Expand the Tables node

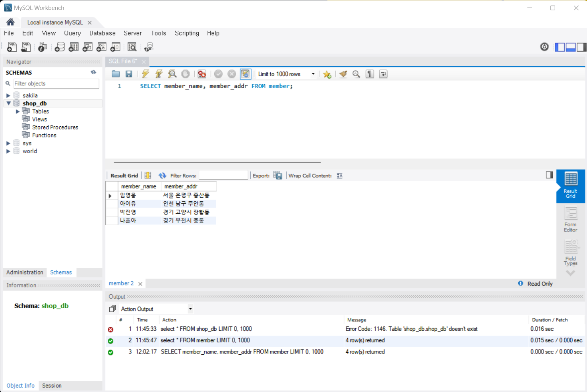(17, 111)
